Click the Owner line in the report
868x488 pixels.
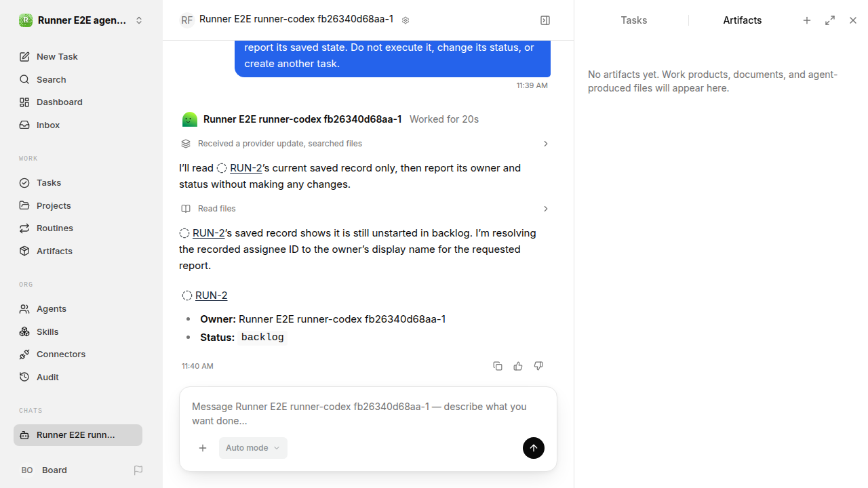click(x=323, y=319)
